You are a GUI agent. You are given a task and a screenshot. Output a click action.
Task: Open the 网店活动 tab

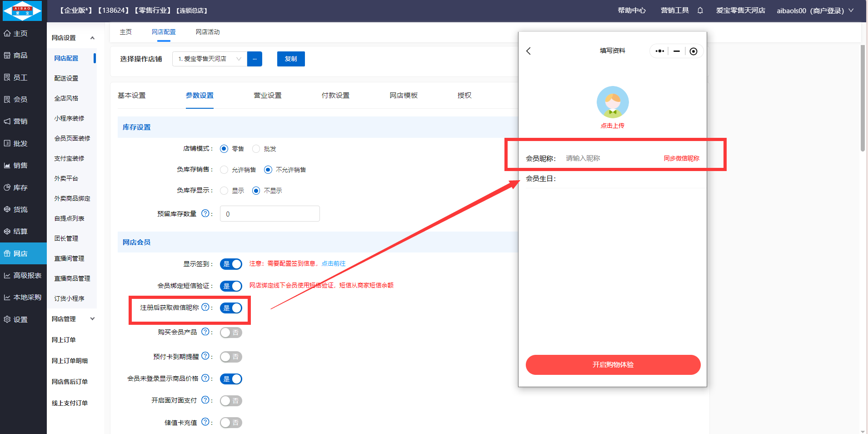click(x=208, y=32)
